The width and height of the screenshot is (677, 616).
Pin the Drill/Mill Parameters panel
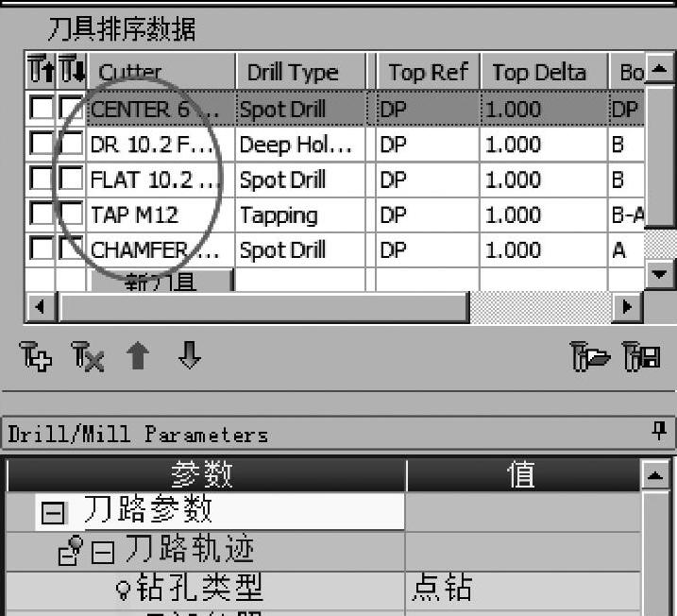coord(659,431)
